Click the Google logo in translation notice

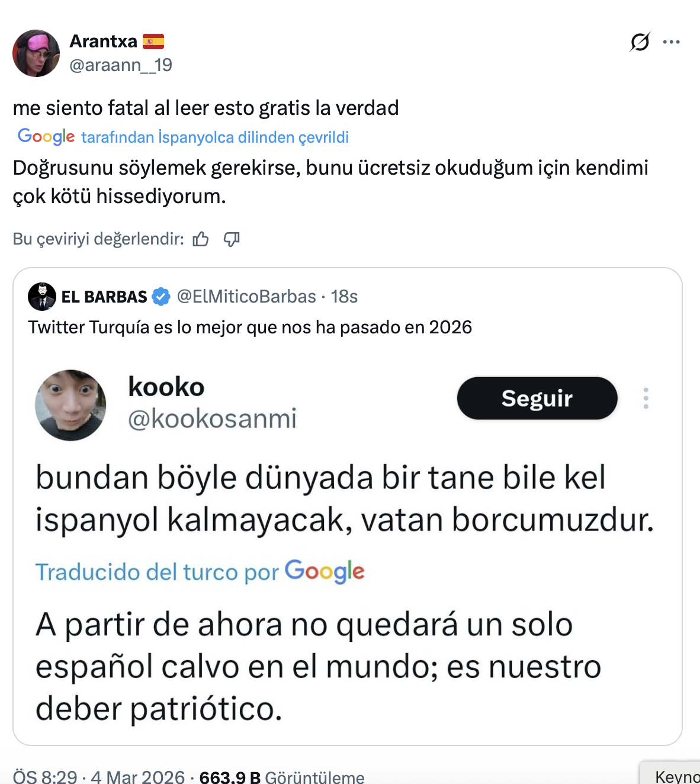[46, 136]
